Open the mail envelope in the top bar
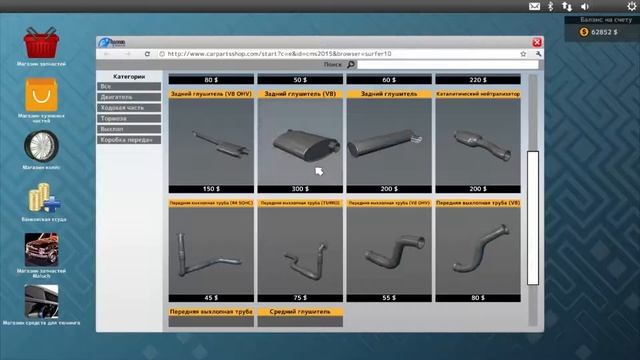Image resolution: width=640 pixels, height=360 pixels. click(x=534, y=6)
